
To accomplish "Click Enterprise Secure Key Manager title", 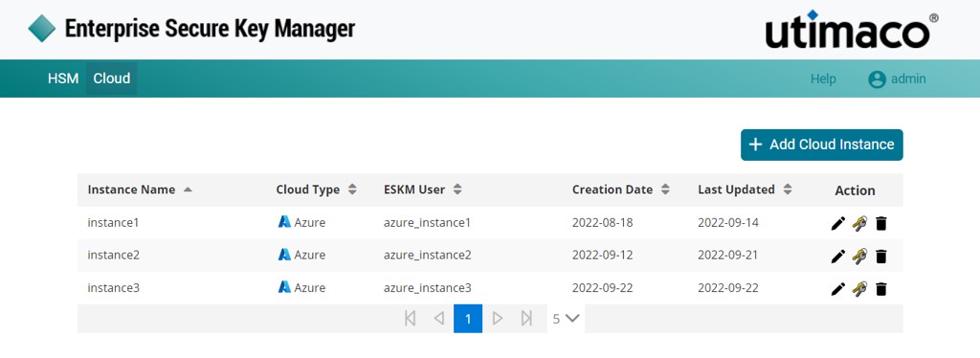I will click(x=210, y=29).
